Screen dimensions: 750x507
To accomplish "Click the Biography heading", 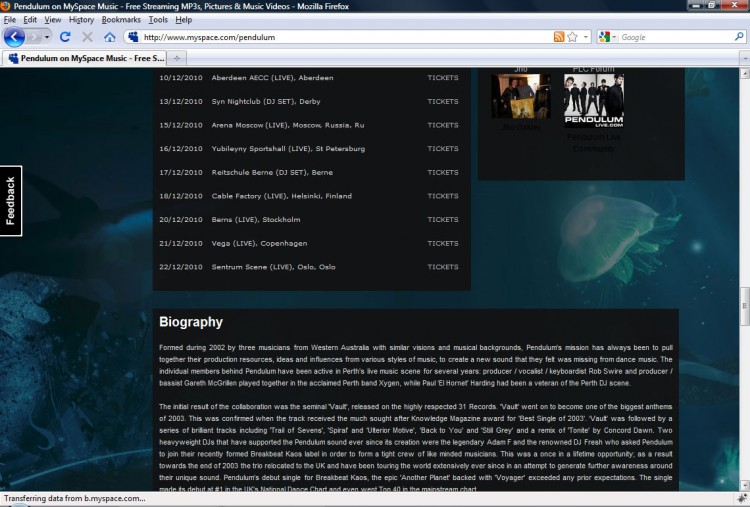I will [191, 322].
